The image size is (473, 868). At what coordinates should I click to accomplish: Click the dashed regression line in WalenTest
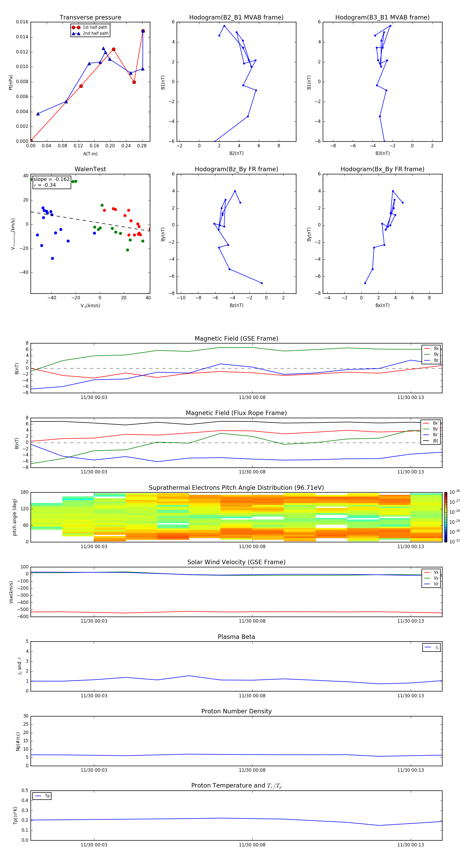pos(90,221)
